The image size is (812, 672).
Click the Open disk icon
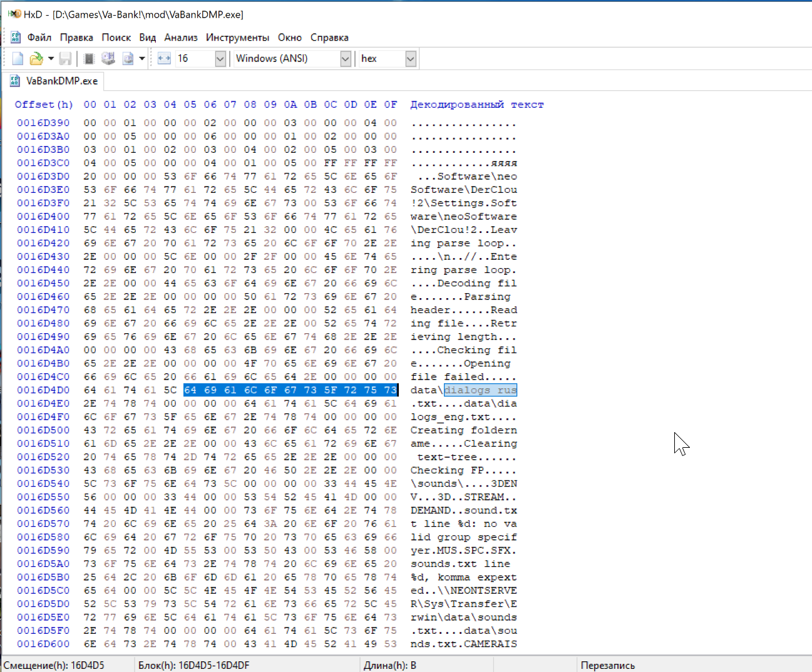coord(108,59)
